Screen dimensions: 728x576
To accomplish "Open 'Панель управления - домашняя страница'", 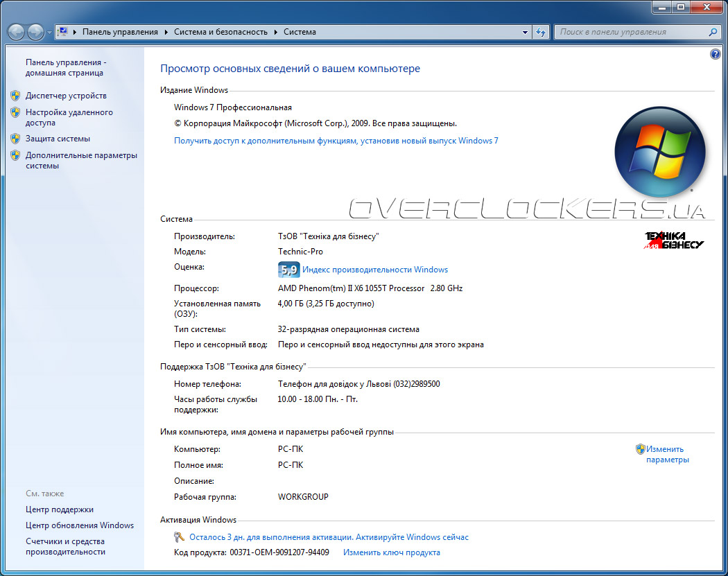I will 66,68.
